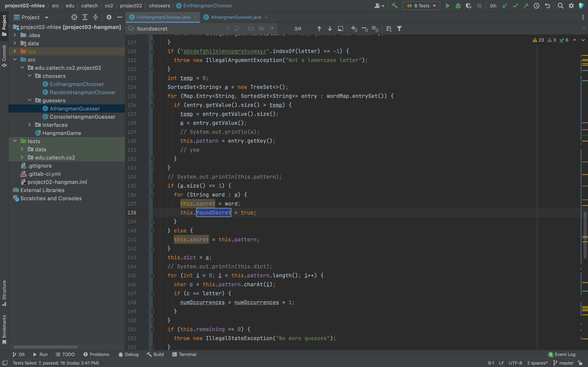Open the Terminal tool window

point(184,354)
